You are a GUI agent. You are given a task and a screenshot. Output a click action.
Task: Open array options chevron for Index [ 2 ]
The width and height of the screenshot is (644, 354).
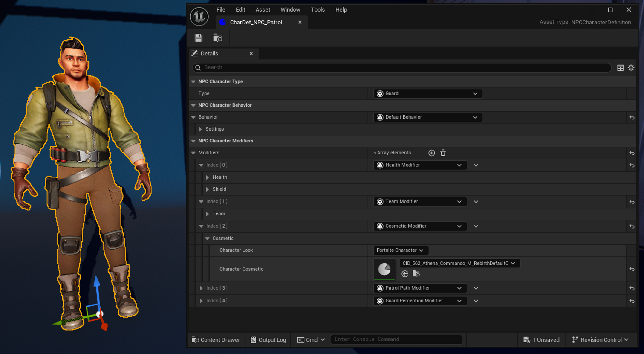click(476, 226)
